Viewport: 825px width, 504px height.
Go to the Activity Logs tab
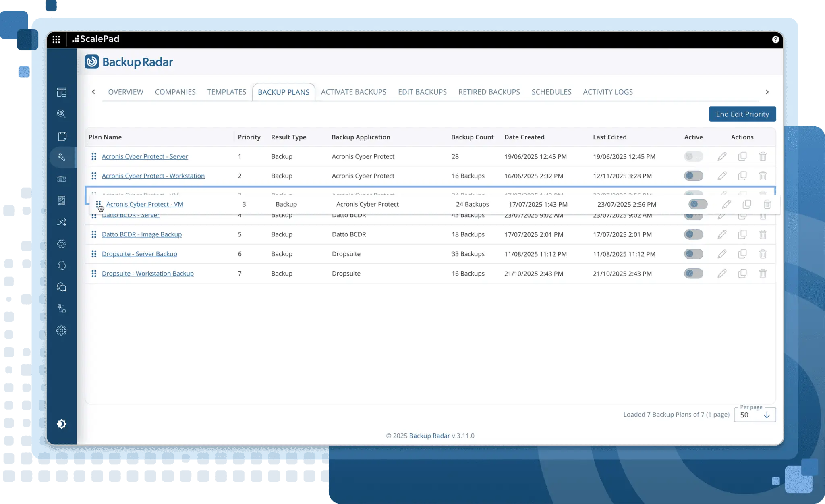coord(608,92)
